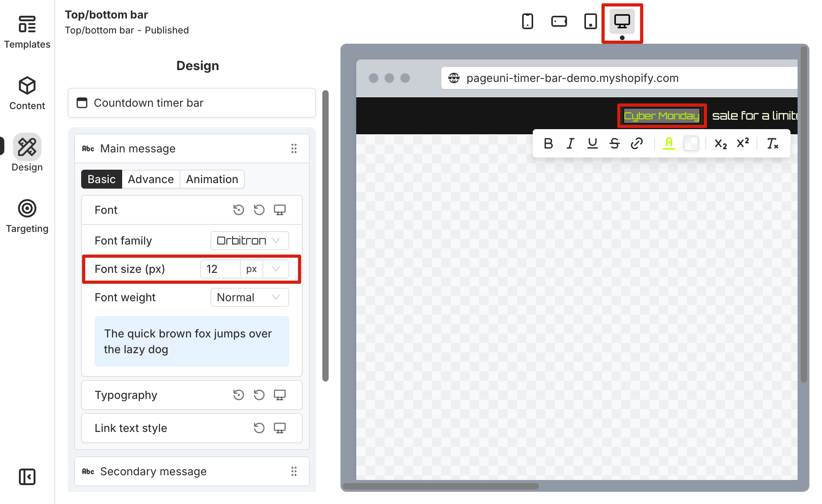Viewport: 822px width, 504px height.
Task: Click the Secondary message drag handle
Action: [294, 471]
